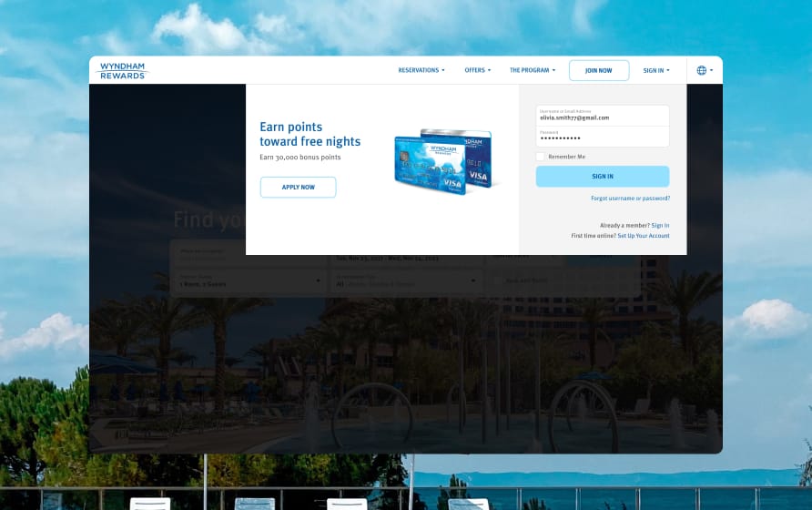Click the Wyndham Rewards logo

[x=122, y=70]
